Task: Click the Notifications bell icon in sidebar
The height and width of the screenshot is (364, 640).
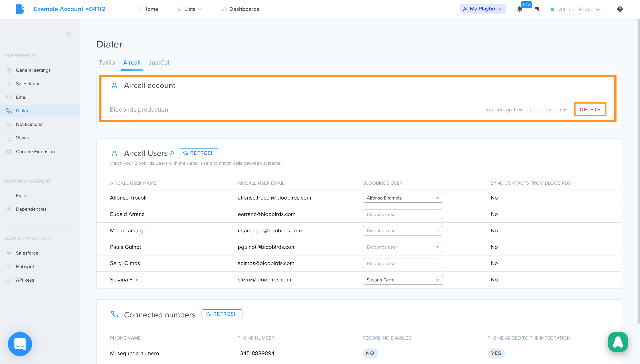Action: click(x=9, y=124)
